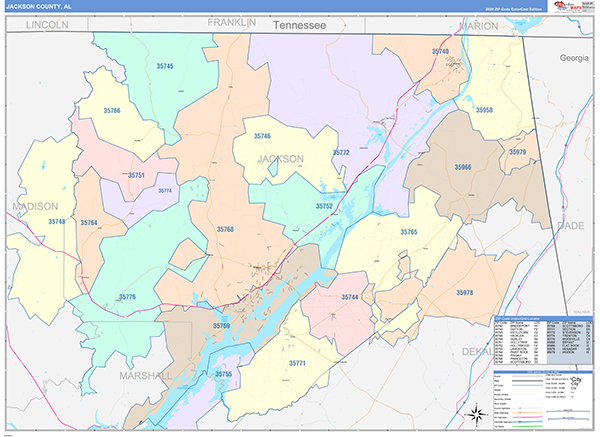Click ZIP code label 35765

(x=409, y=232)
